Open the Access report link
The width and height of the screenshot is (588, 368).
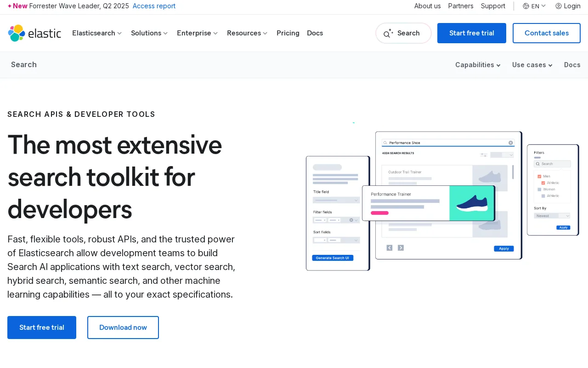pyautogui.click(x=154, y=6)
